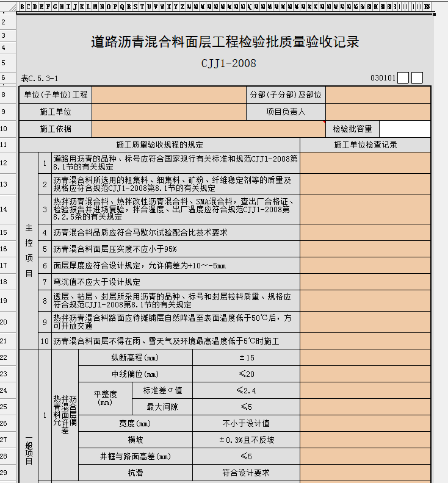
Task: Click the 不小于设计值 cell
Action: 247,423
